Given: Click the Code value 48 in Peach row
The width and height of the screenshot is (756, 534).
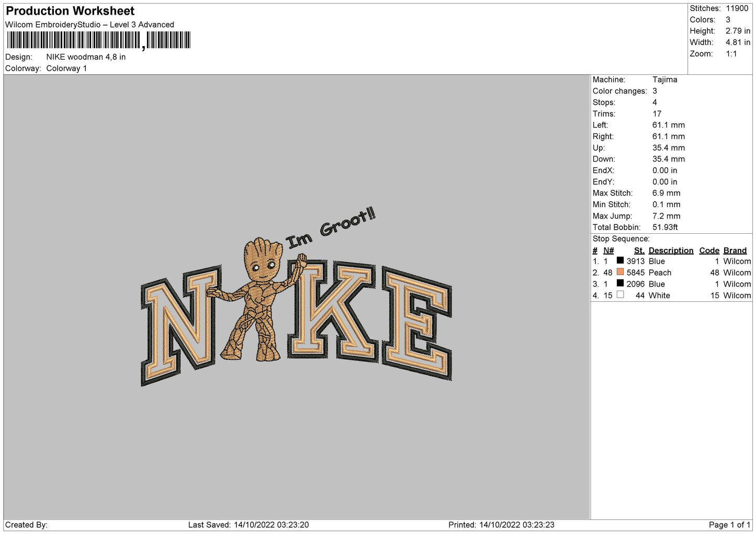Looking at the screenshot, I should (x=715, y=272).
